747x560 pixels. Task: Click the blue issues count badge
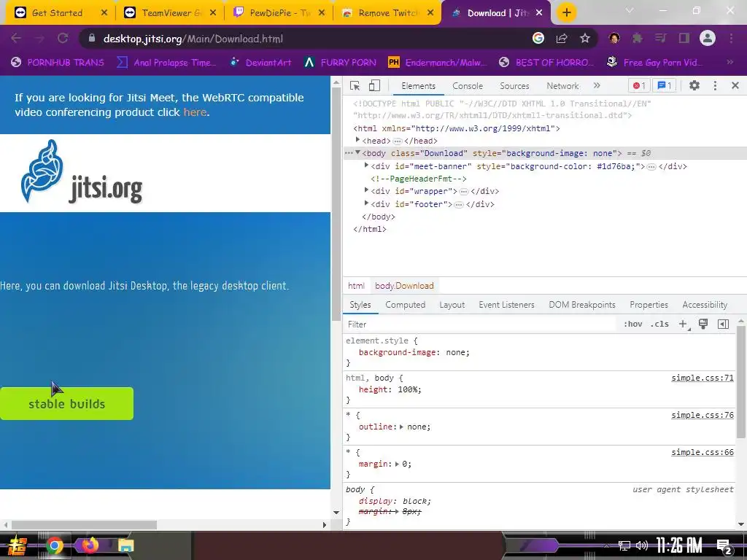tap(664, 86)
